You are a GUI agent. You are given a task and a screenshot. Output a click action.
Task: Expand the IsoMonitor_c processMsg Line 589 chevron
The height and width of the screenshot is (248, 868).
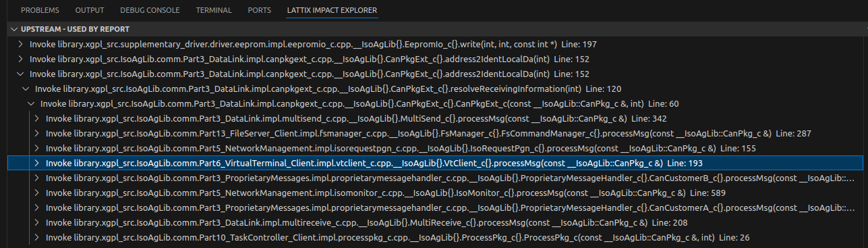37,193
